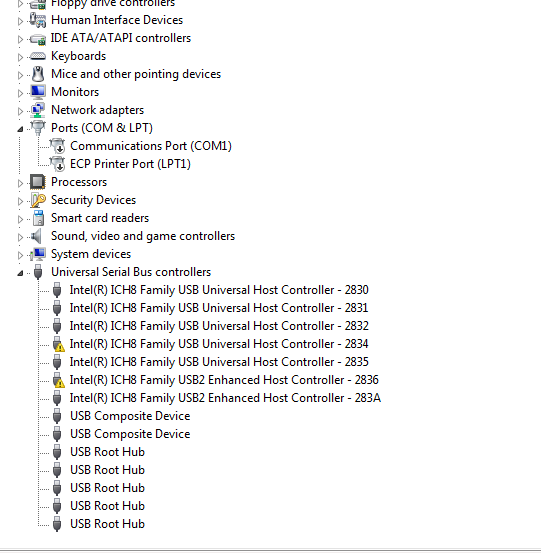Select the mouse icon for pointing devices

[x=38, y=74]
